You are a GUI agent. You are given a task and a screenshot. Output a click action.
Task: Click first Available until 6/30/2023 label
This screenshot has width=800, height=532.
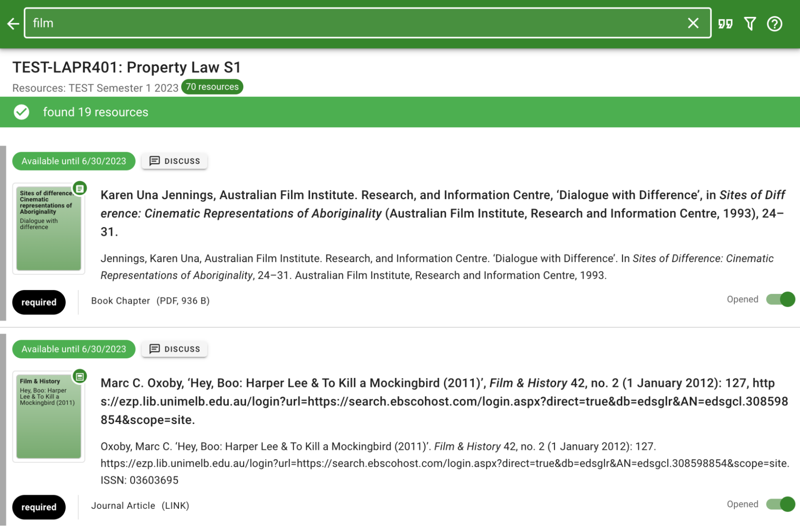point(74,161)
